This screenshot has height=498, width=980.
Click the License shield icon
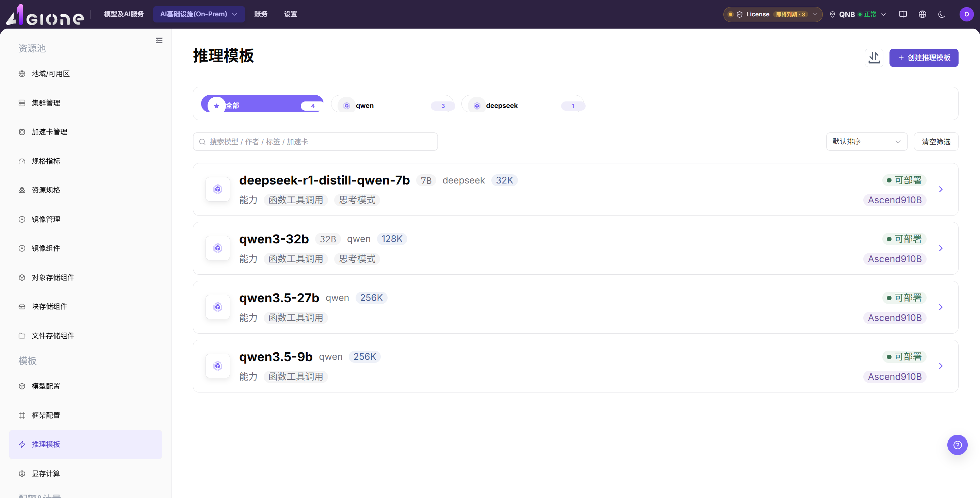pyautogui.click(x=739, y=14)
